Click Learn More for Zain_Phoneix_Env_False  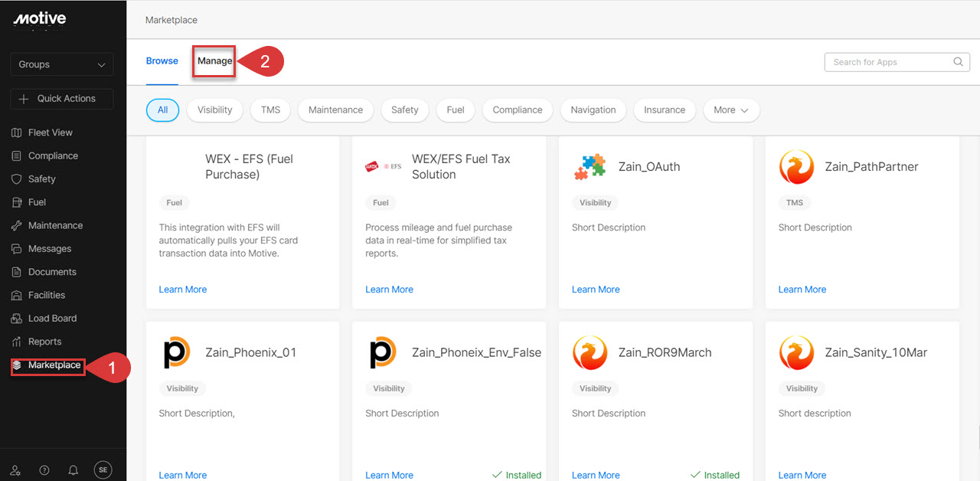coord(389,475)
